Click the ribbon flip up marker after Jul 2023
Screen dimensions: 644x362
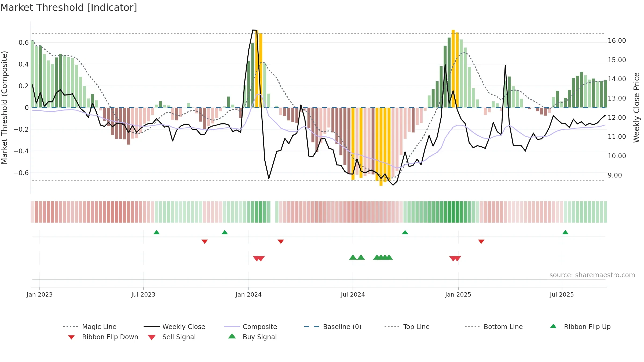point(157,232)
